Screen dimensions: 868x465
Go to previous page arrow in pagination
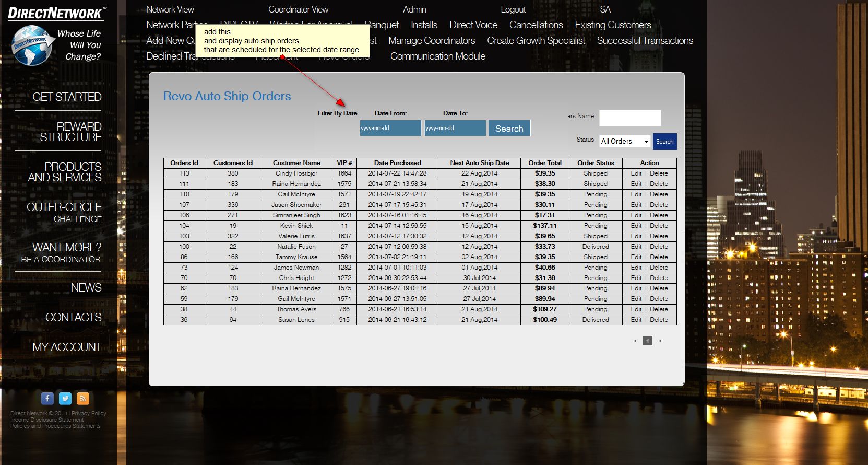pos(635,341)
